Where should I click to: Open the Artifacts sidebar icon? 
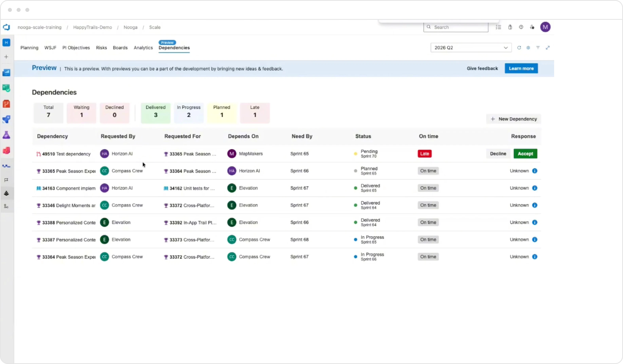click(x=6, y=151)
